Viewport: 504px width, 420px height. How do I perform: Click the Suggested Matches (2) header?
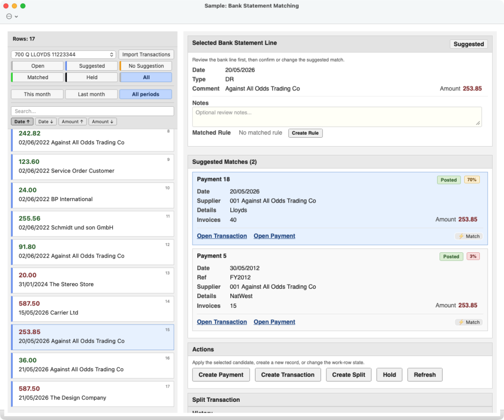pos(340,162)
